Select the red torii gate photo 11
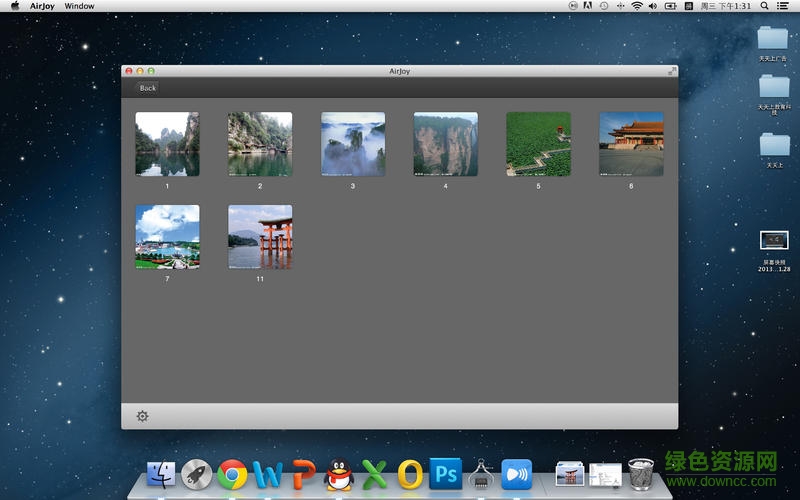 [x=260, y=237]
